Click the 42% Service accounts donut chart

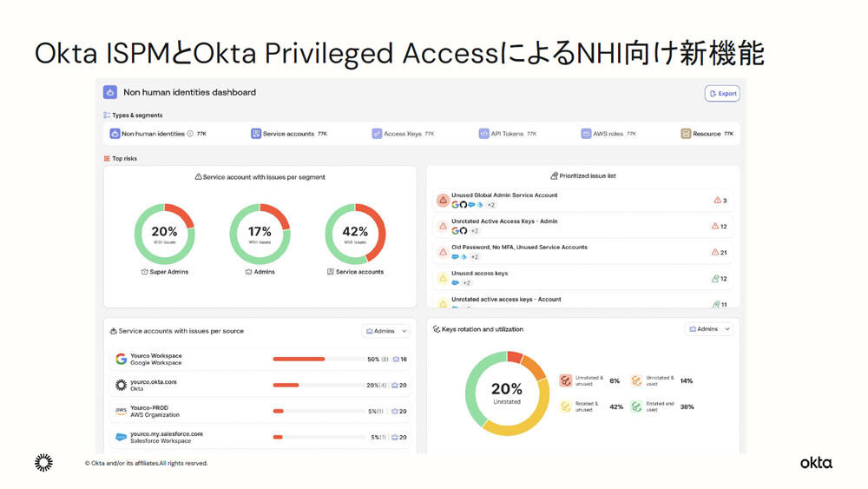click(x=355, y=235)
